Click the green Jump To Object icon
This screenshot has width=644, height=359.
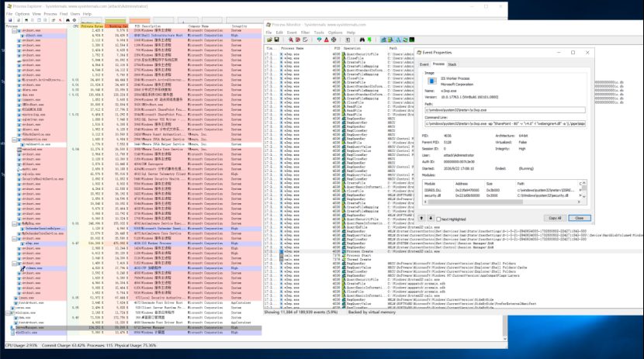coord(369,40)
